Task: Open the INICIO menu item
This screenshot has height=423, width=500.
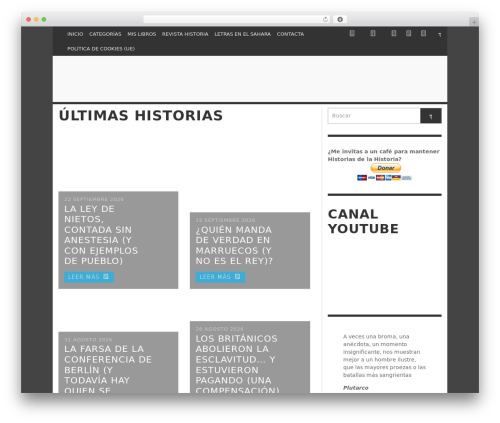Action: pos(75,34)
